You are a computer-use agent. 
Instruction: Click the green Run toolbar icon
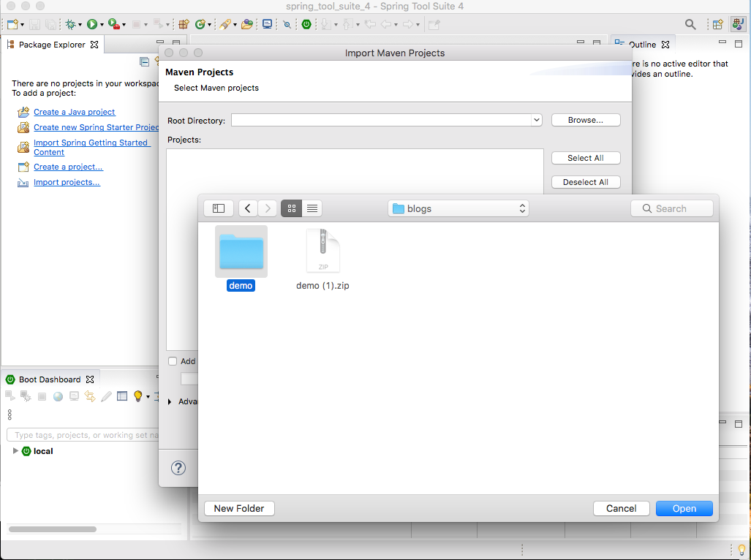pos(92,24)
